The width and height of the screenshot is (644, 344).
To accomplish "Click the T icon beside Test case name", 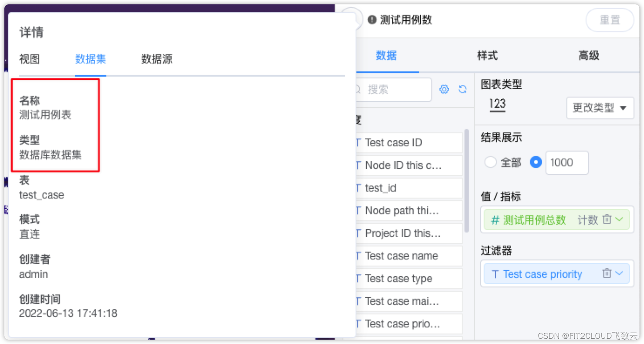I will (358, 256).
